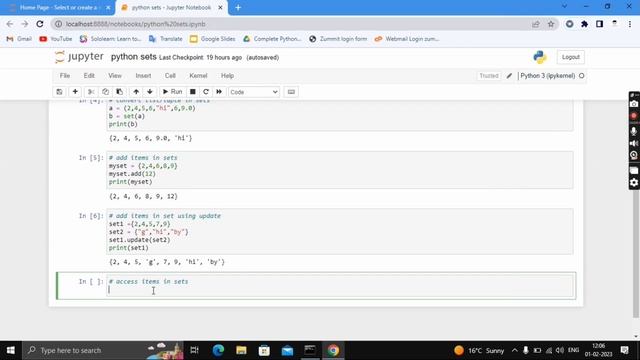Click the Logout button
The height and width of the screenshot is (360, 640).
point(571,57)
